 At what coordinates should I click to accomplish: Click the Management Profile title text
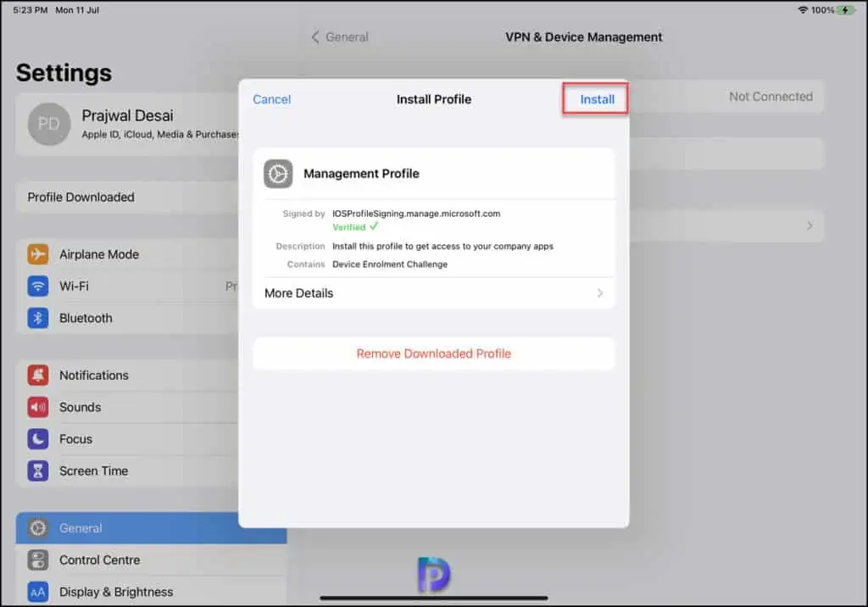tap(361, 174)
